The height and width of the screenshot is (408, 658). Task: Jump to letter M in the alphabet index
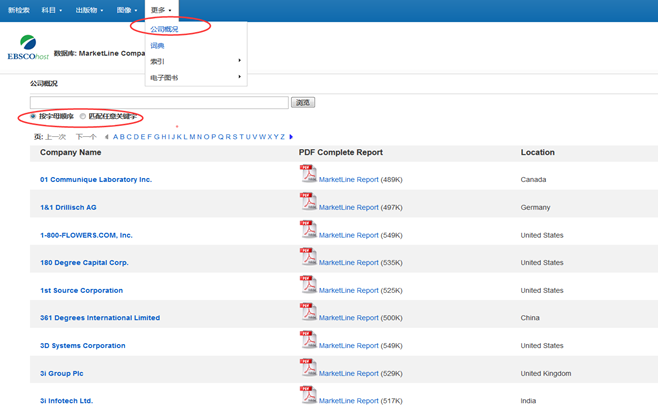coord(192,137)
